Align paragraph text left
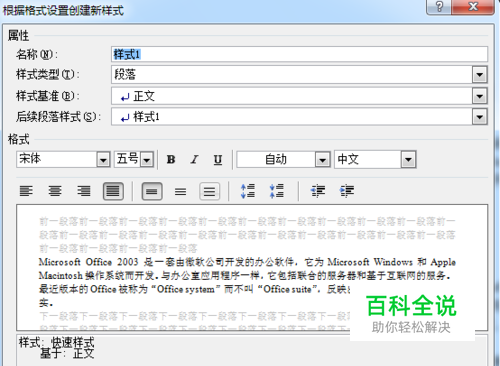The height and width of the screenshot is (366, 500). tap(26, 191)
